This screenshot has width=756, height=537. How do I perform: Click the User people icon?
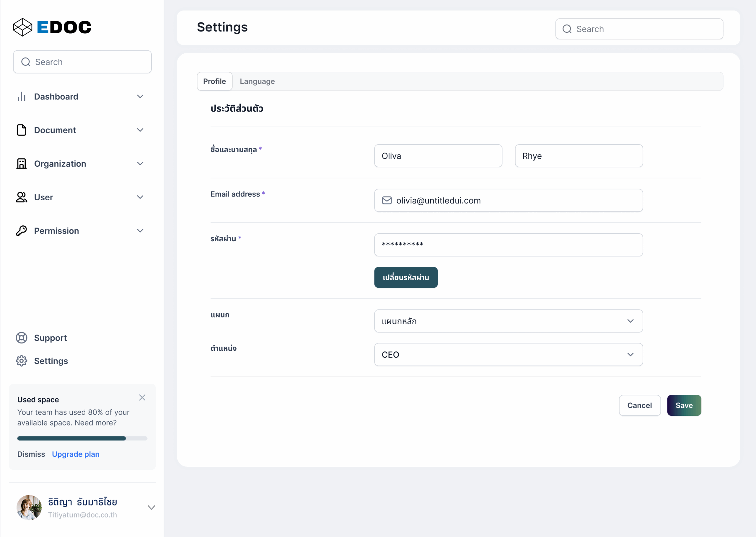(x=22, y=197)
